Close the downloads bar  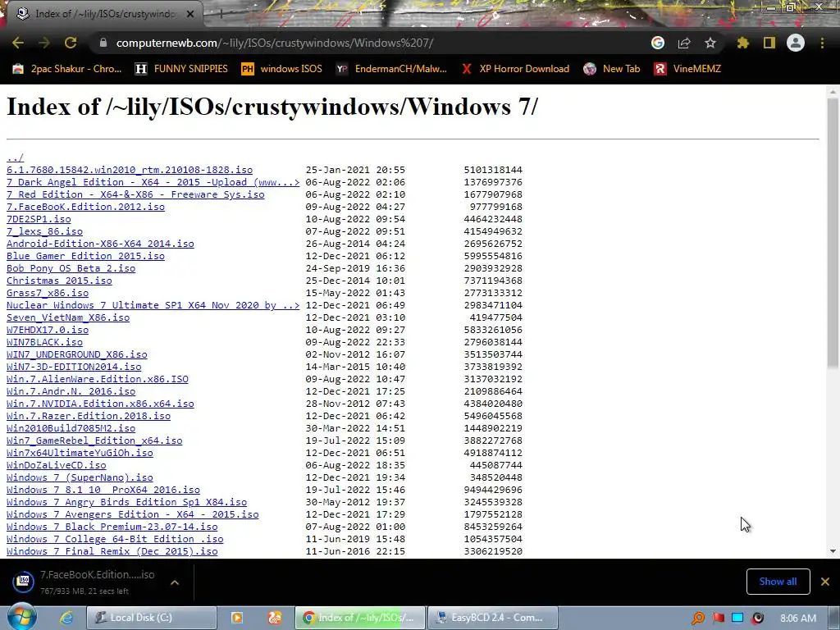coord(825,582)
